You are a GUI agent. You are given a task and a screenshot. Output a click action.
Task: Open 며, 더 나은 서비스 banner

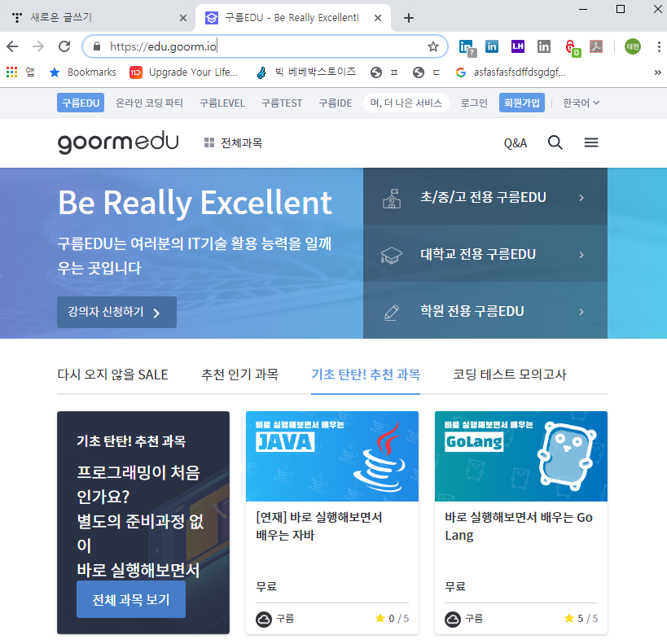(x=406, y=103)
